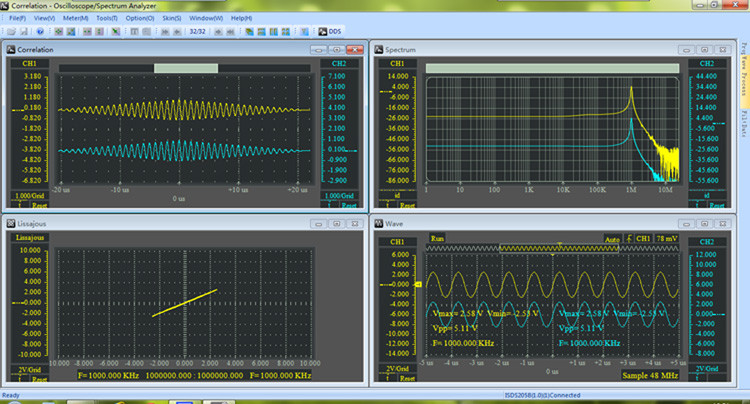Click the blue help question mark icon
Image resolution: width=750 pixels, height=404 pixels.
(41, 31)
